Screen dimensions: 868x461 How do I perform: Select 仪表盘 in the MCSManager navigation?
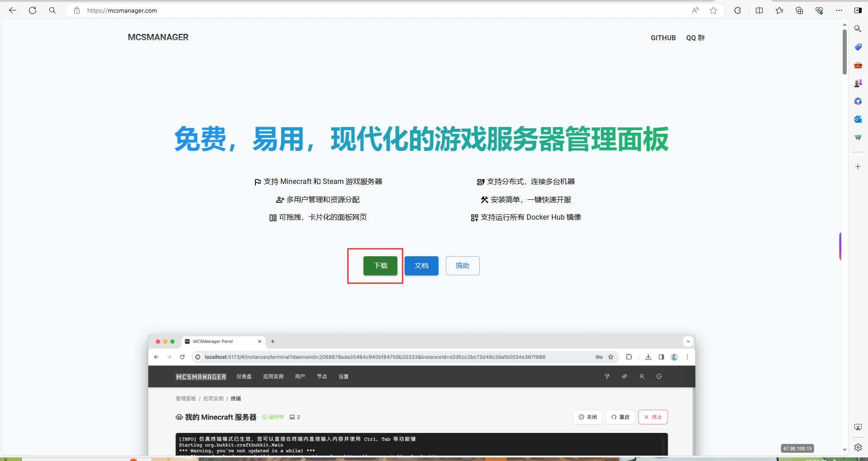(244, 376)
